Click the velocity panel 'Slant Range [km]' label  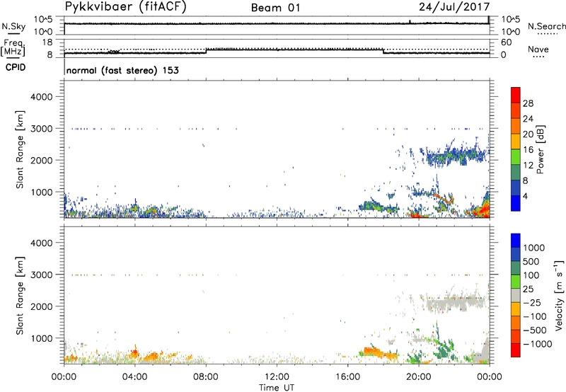tap(20, 296)
